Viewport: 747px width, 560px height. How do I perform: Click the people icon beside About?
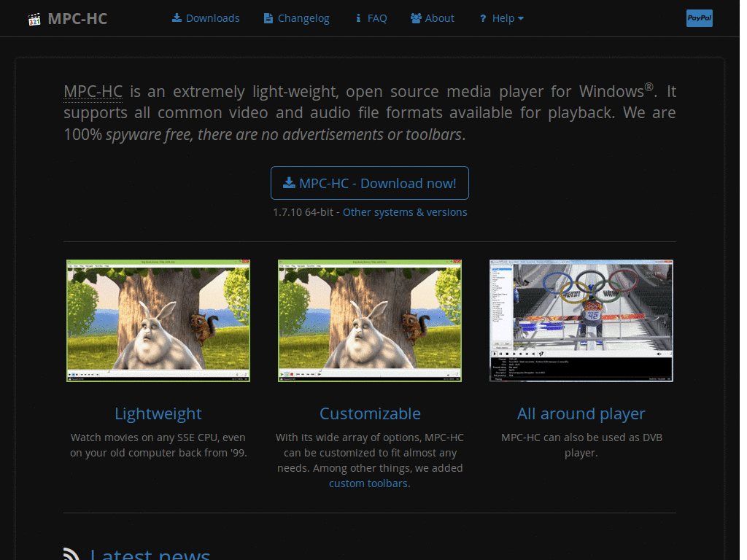click(x=416, y=18)
